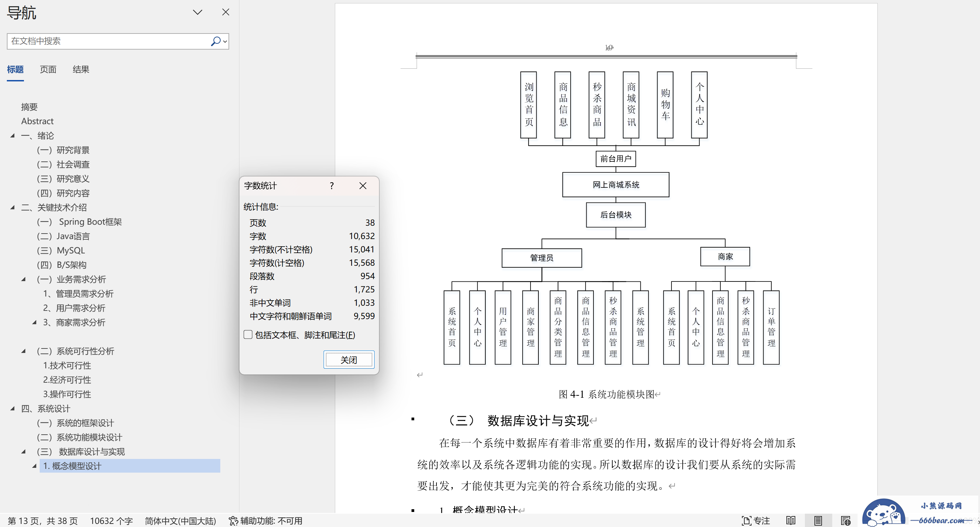Navigate to (四)B/S架构 heading
This screenshot has width=980, height=527.
(62, 265)
